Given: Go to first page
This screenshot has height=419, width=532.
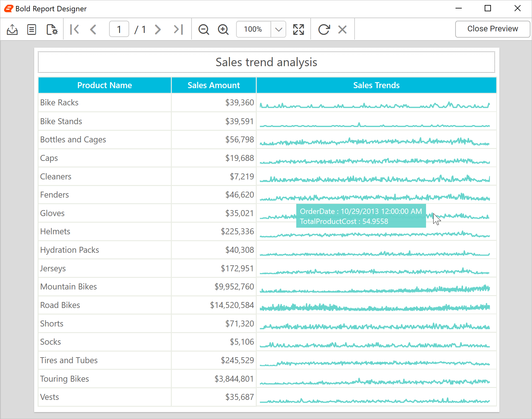Looking at the screenshot, I should 75,29.
